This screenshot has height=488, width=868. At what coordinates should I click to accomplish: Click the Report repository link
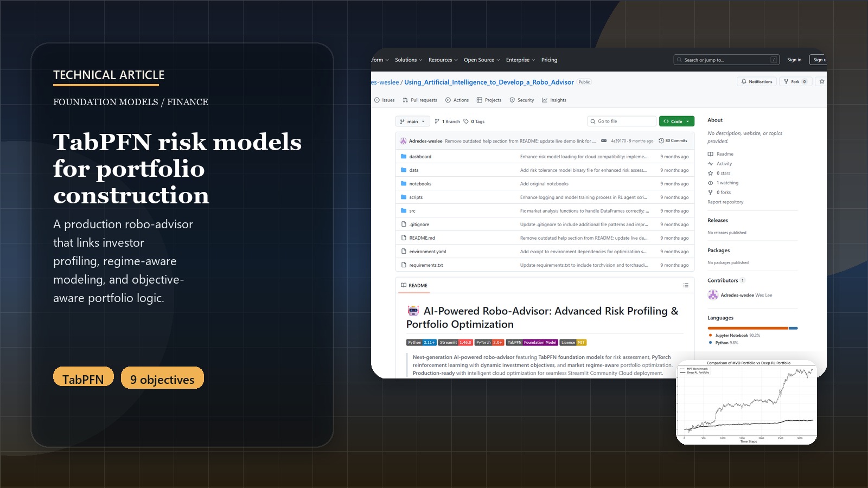[726, 202]
